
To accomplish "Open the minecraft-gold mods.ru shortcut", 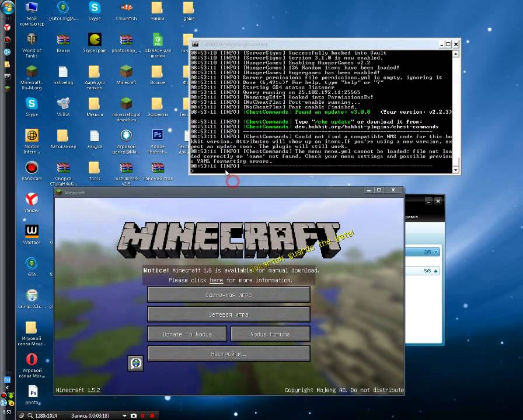I will pyautogui.click(x=126, y=109).
